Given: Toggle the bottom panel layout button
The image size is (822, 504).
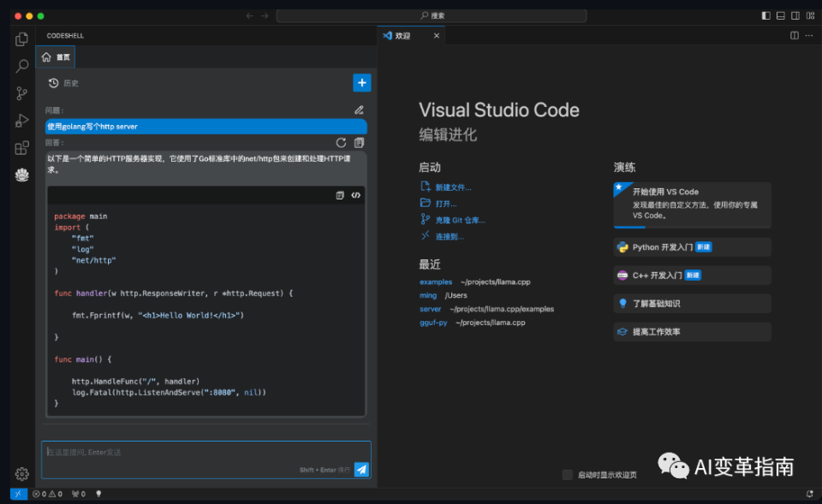Looking at the screenshot, I should 780,15.
